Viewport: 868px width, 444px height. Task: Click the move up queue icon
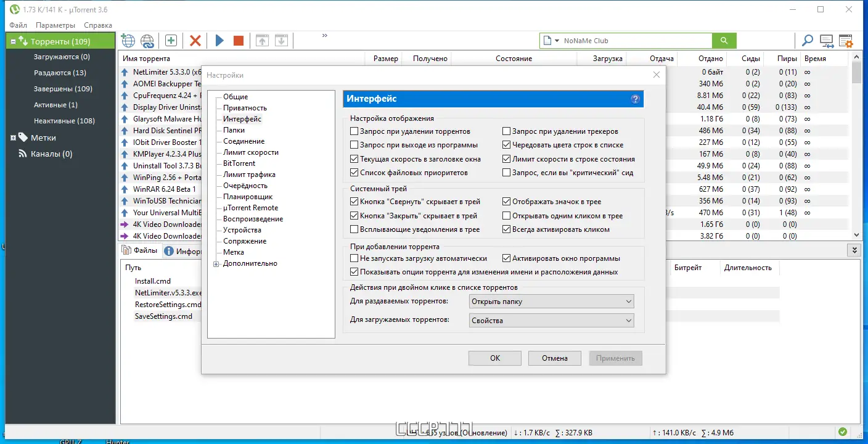point(262,41)
